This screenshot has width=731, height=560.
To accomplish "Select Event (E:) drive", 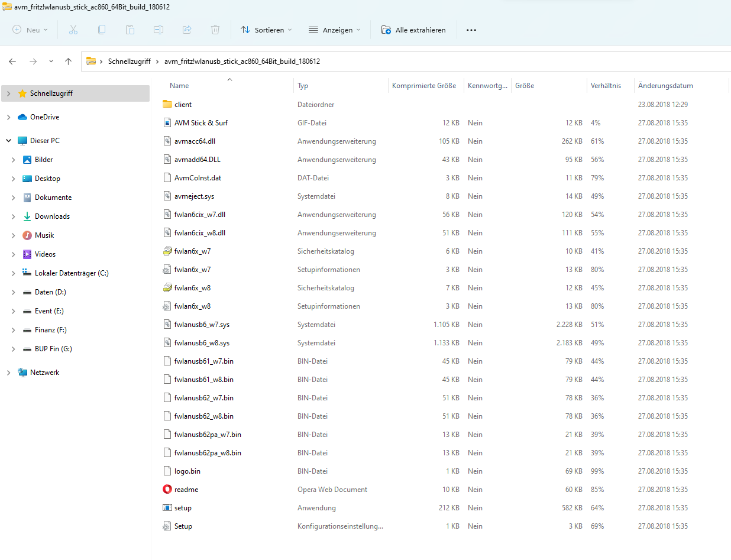I will point(49,311).
